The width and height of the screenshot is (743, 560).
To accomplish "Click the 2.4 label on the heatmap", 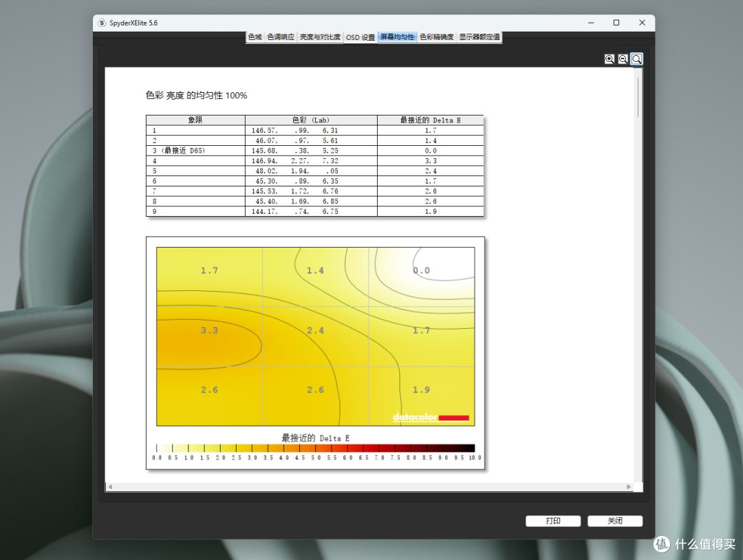I will tap(316, 330).
